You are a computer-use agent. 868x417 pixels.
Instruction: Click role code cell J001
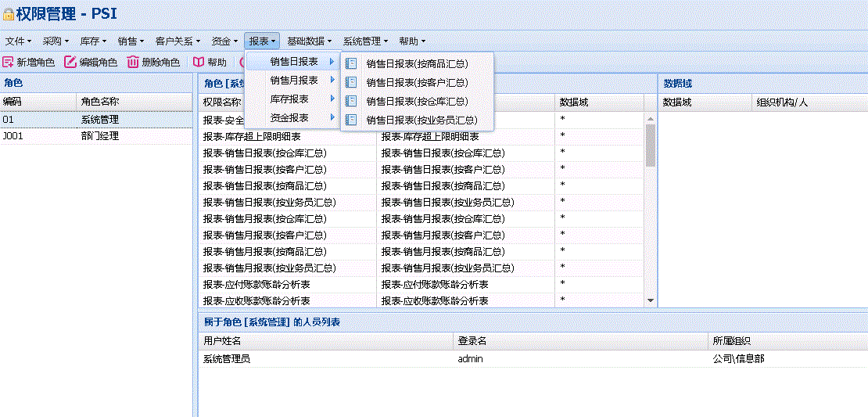[x=13, y=136]
